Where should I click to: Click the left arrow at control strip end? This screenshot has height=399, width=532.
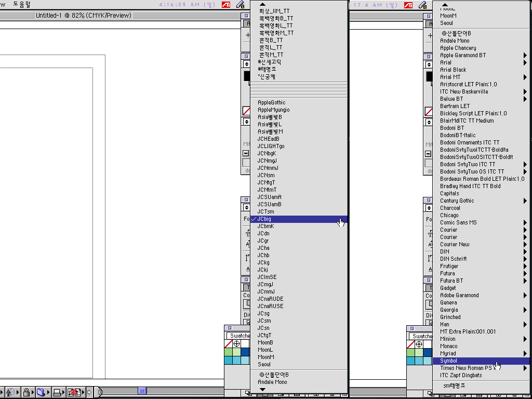pos(89,392)
